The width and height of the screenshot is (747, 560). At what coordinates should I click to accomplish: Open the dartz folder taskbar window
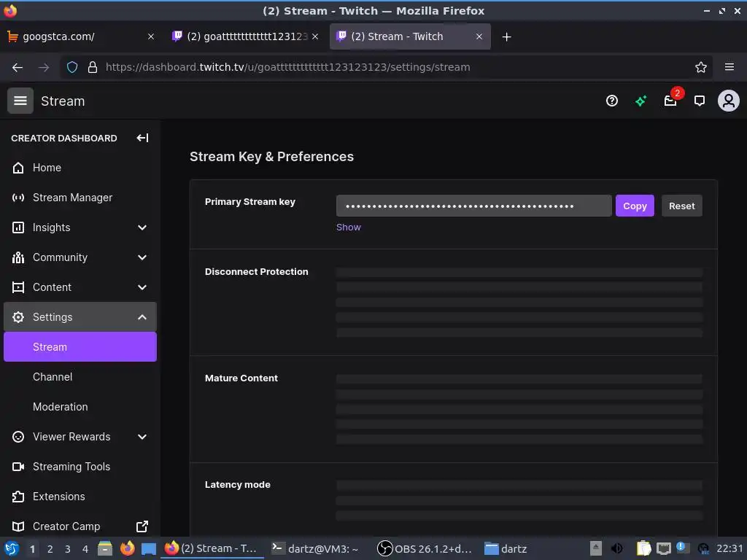coord(506,548)
